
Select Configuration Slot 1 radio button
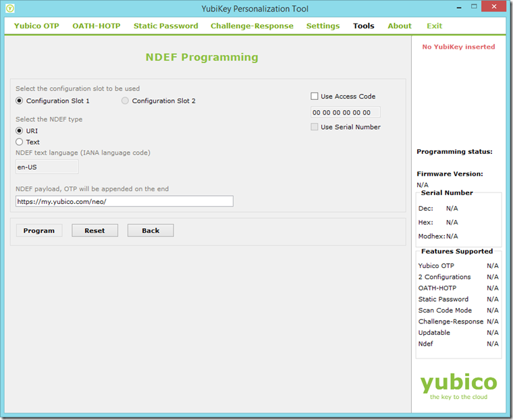(x=20, y=101)
